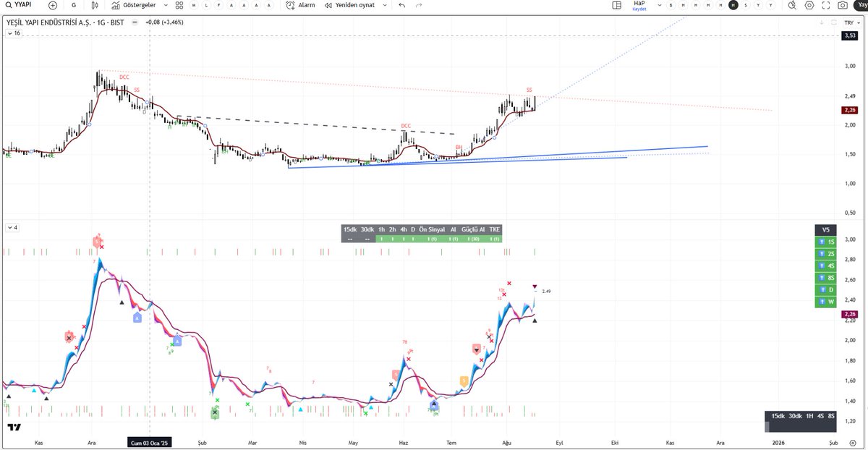Click the 8S up-arrow signal row
Image resolution: width=868 pixels, height=450 pixels.
pos(825,277)
